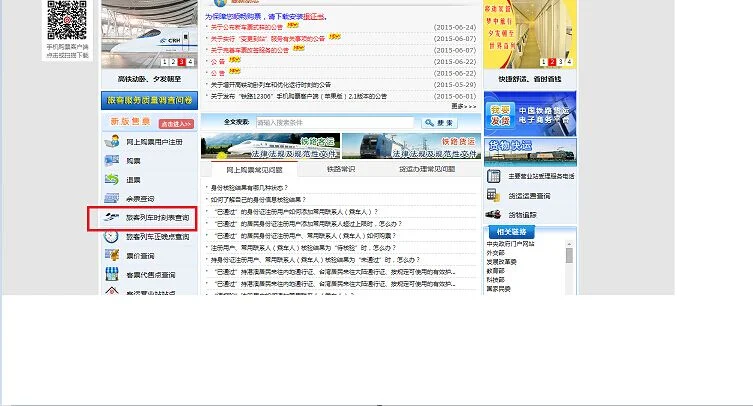
Task: Click the 主要营业站受理服务电话 table icon
Action: [x=493, y=176]
